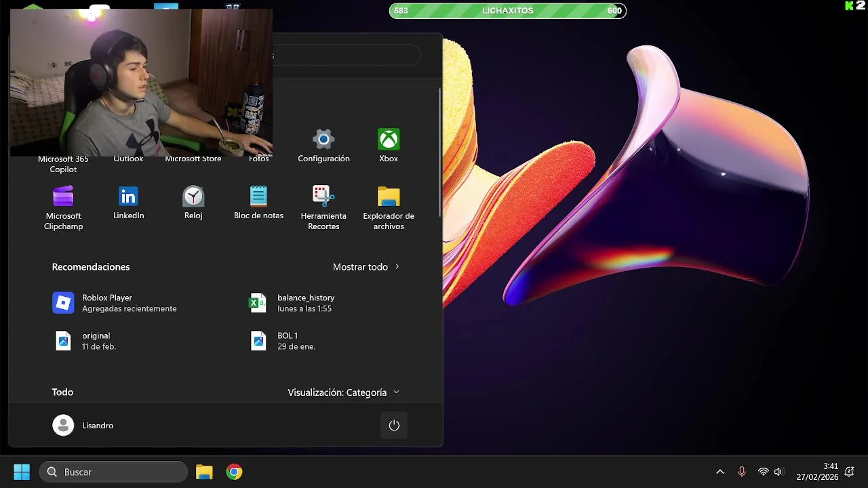868x488 pixels.
Task: Click the Microsoft 365 Copilot label
Action: (63, 164)
